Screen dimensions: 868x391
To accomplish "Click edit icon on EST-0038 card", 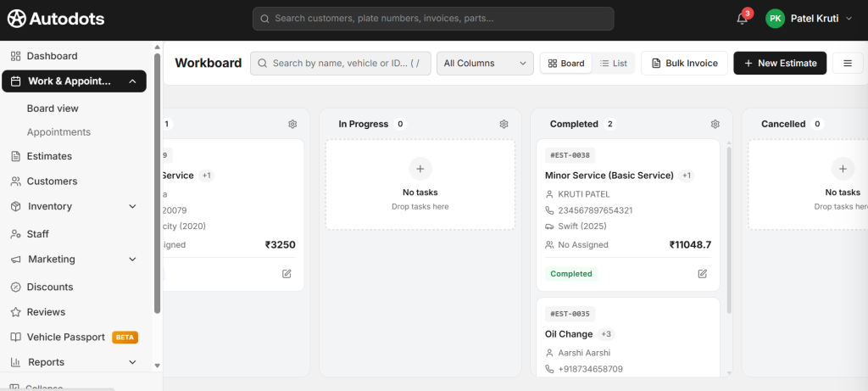I will (702, 274).
